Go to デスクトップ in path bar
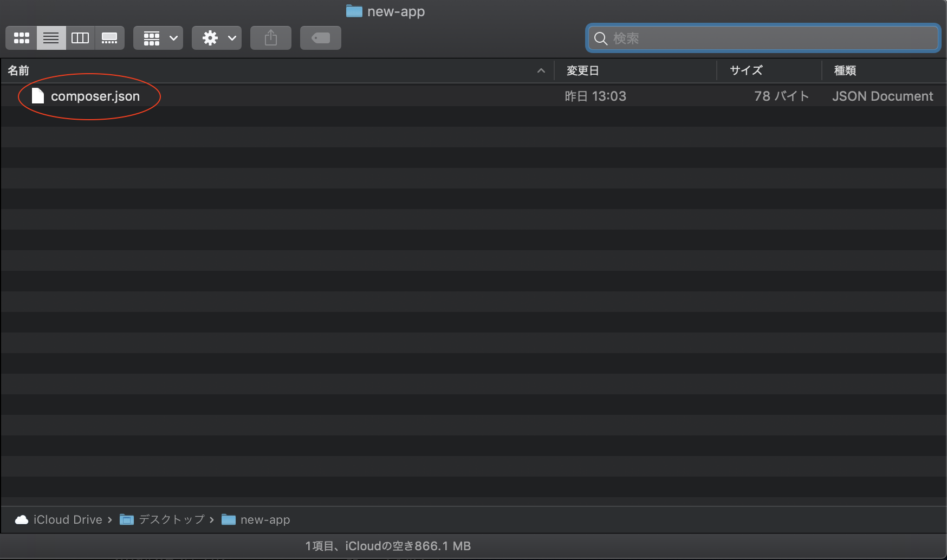947x560 pixels. pyautogui.click(x=172, y=520)
